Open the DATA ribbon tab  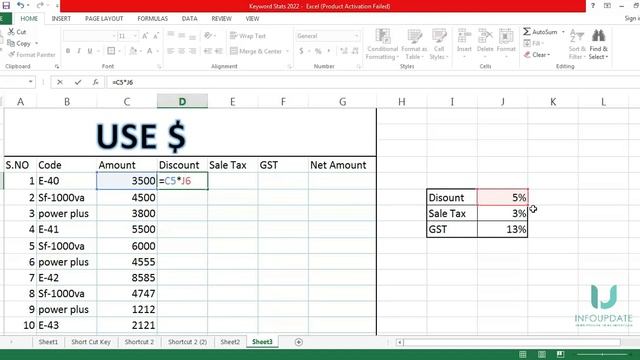pyautogui.click(x=189, y=19)
